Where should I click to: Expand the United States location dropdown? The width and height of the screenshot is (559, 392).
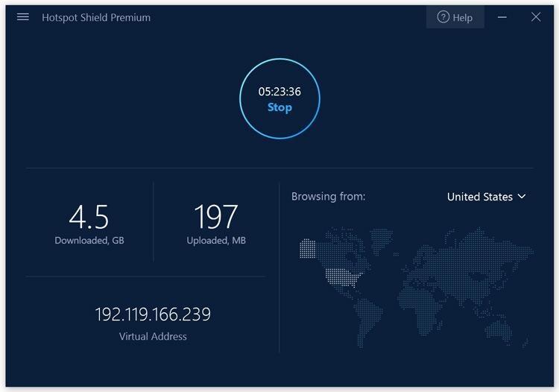click(x=486, y=197)
